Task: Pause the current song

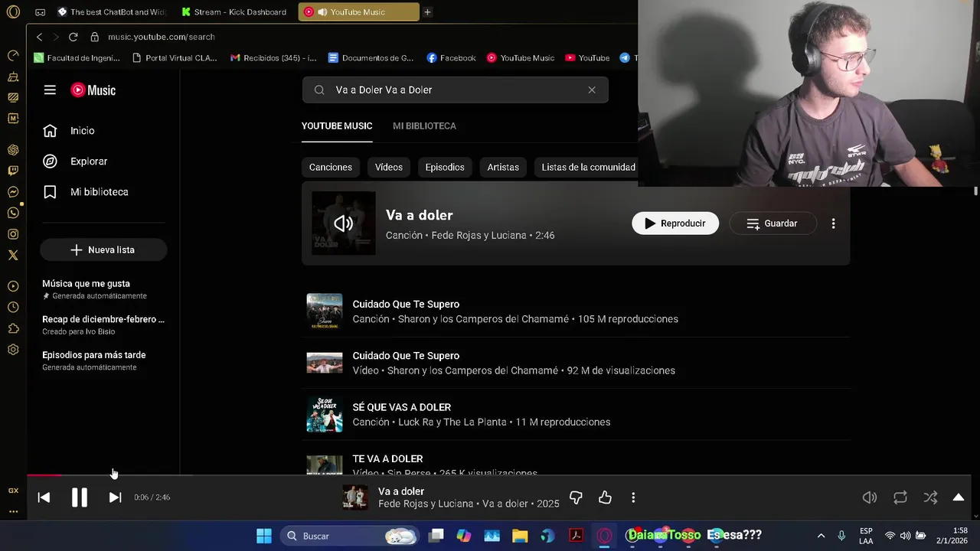Action: click(x=80, y=497)
